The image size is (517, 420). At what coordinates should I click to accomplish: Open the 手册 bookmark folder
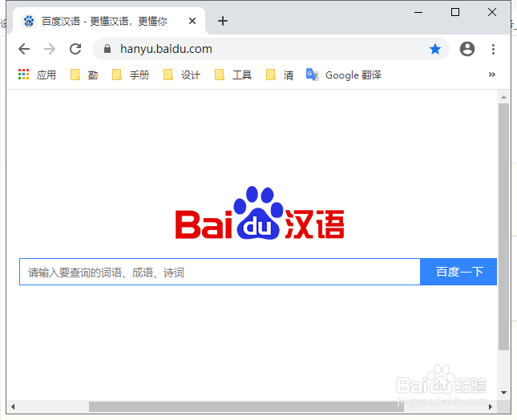tap(131, 75)
